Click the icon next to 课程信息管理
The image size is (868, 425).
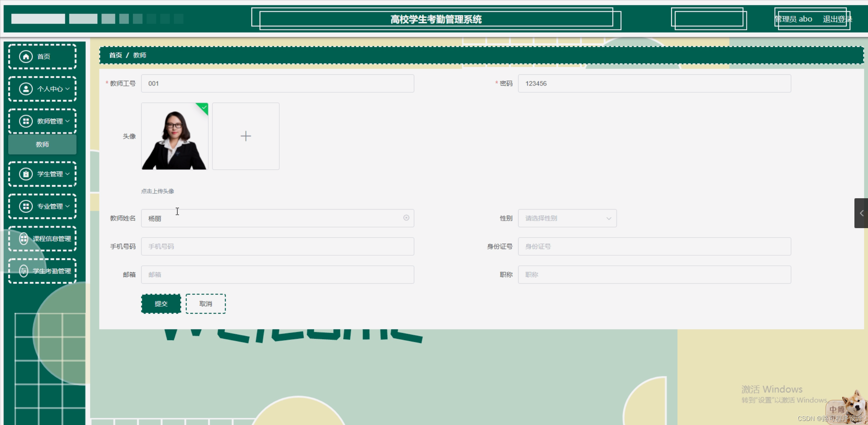coord(23,239)
